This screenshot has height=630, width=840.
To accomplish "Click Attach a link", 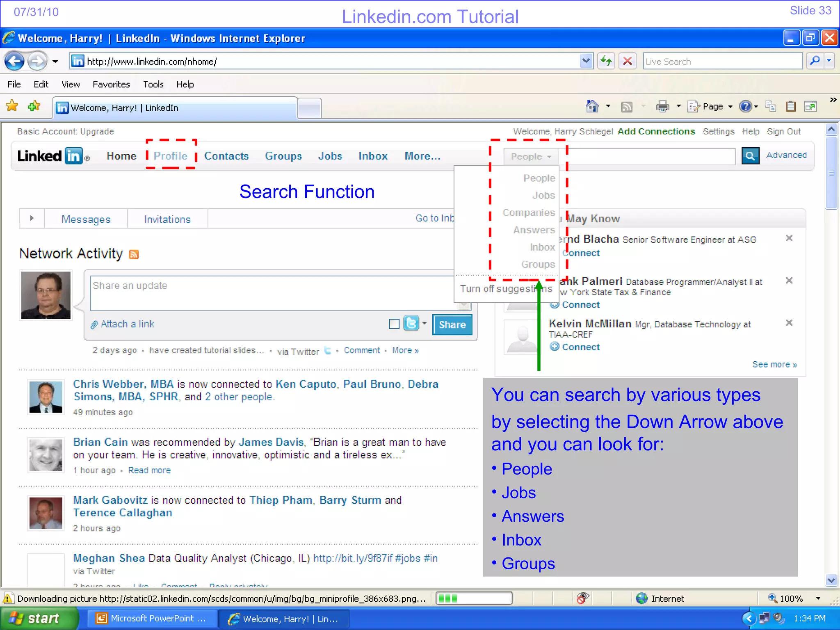I will coord(127,324).
